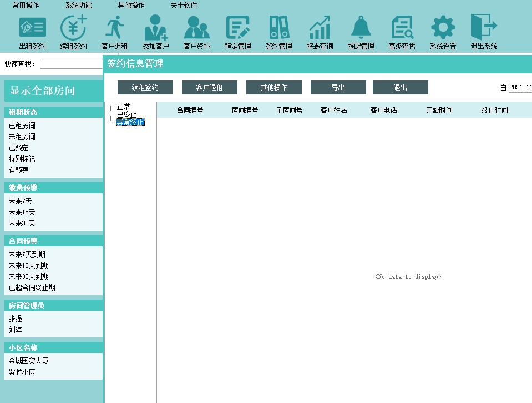Screen dimensions: 532x403
Task: Launch 预定管理 reservation management icon
Action: [x=237, y=28]
